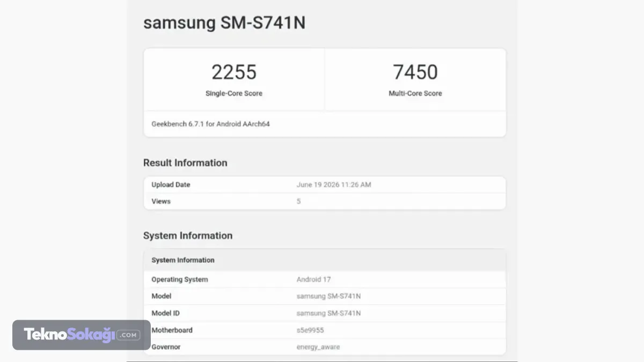
Task: Select the Views count value "5"
Action: point(299,201)
